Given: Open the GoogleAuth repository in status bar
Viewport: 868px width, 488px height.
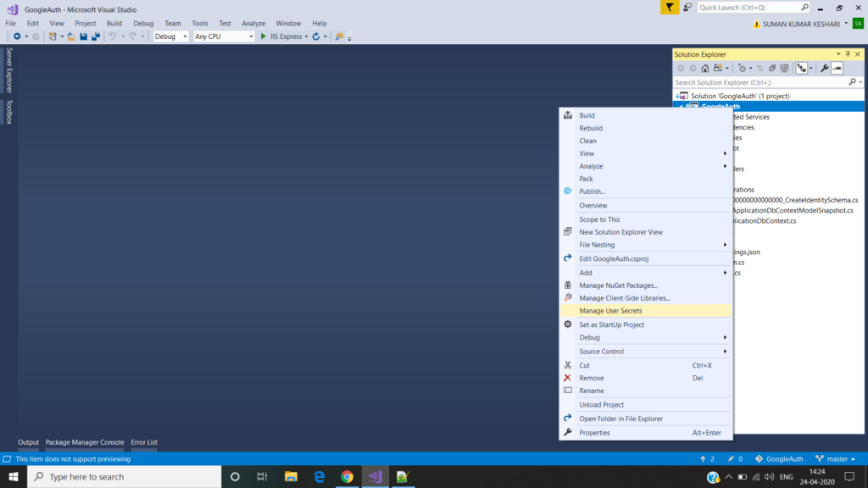Looking at the screenshot, I should point(779,458).
